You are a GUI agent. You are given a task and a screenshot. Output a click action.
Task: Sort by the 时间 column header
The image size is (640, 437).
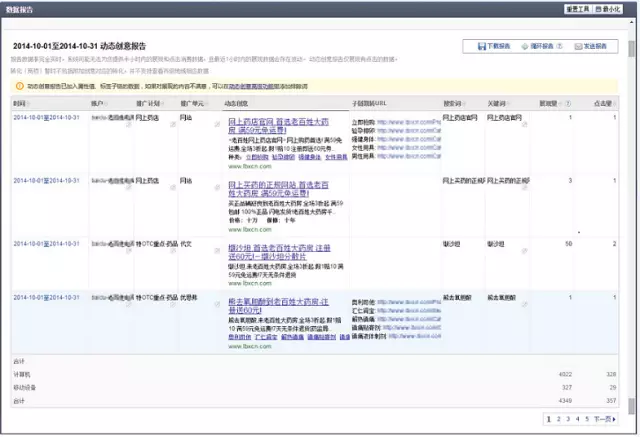20,103
